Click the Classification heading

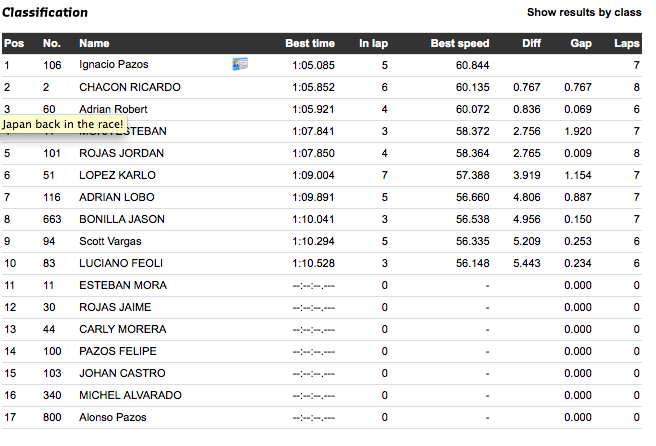tap(45, 13)
